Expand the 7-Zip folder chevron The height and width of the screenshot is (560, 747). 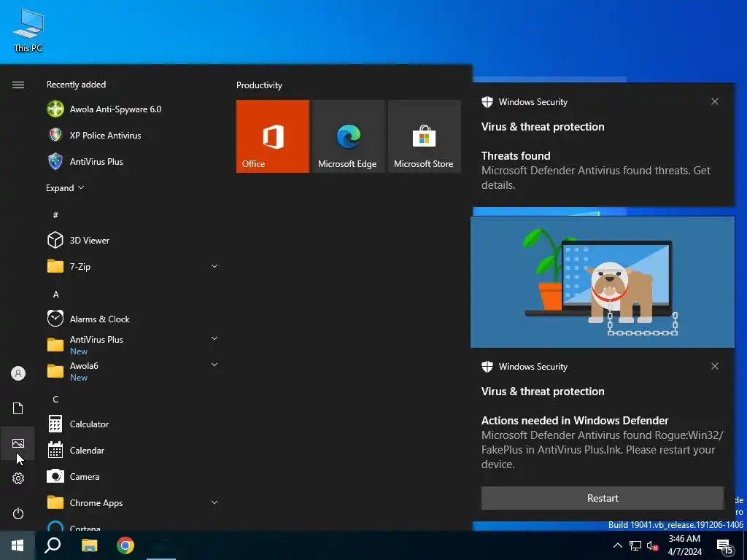214,266
